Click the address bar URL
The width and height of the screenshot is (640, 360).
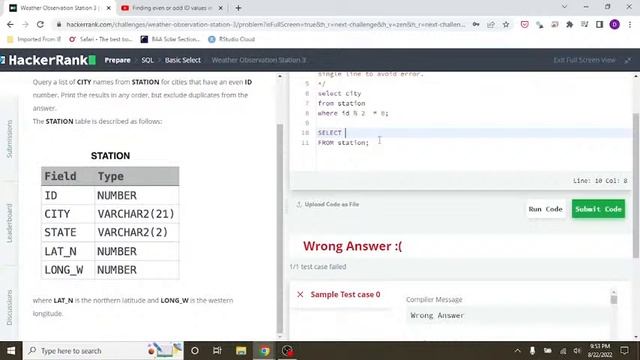(x=265, y=24)
